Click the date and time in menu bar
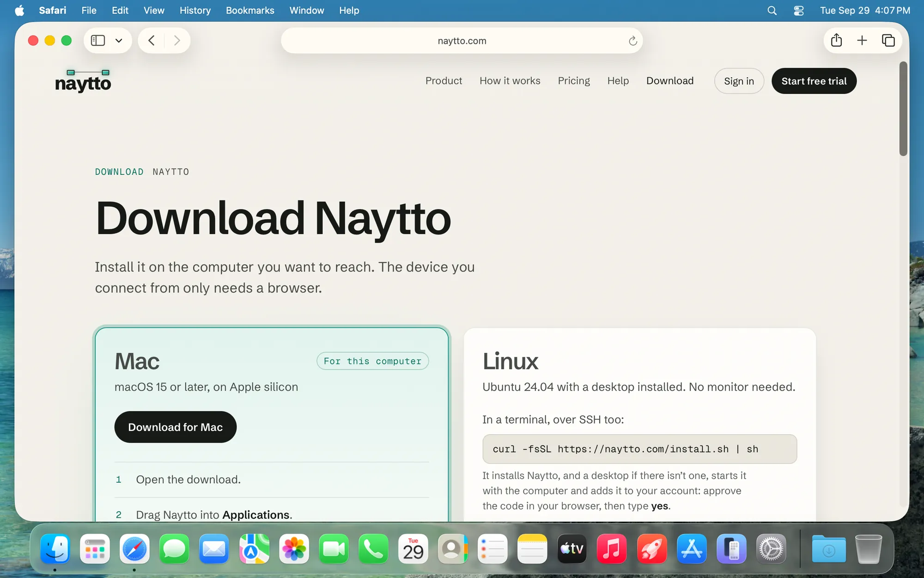Screen dimensions: 924x578 click(x=865, y=10)
